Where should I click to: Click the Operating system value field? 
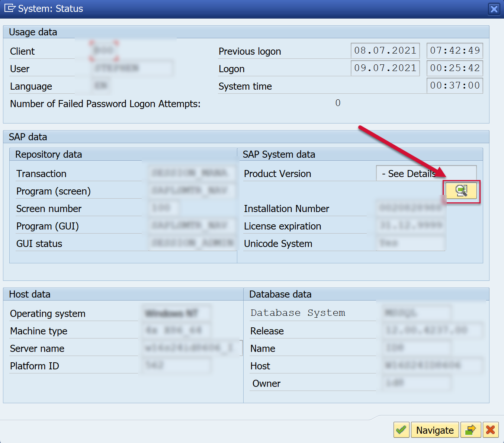176,313
